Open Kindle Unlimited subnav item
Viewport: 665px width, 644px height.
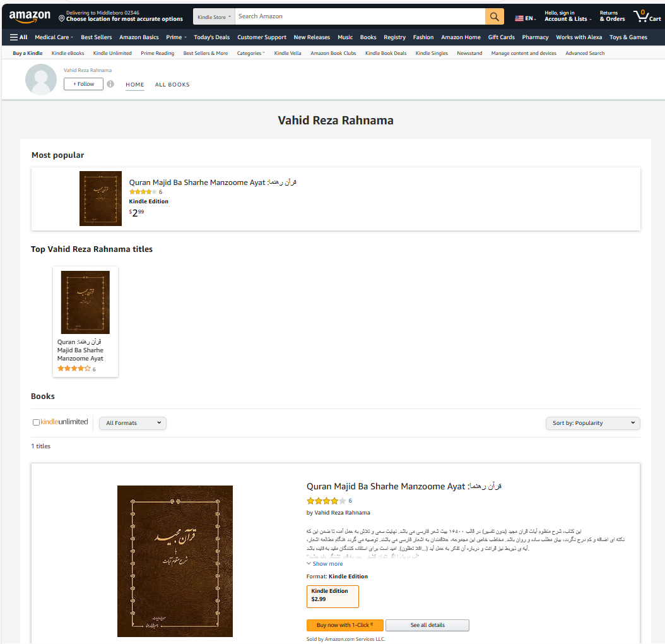[112, 53]
